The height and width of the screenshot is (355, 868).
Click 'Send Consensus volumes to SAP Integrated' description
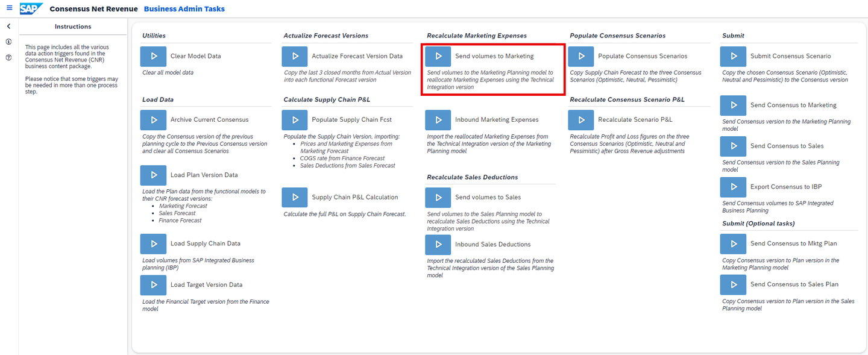tap(778, 207)
